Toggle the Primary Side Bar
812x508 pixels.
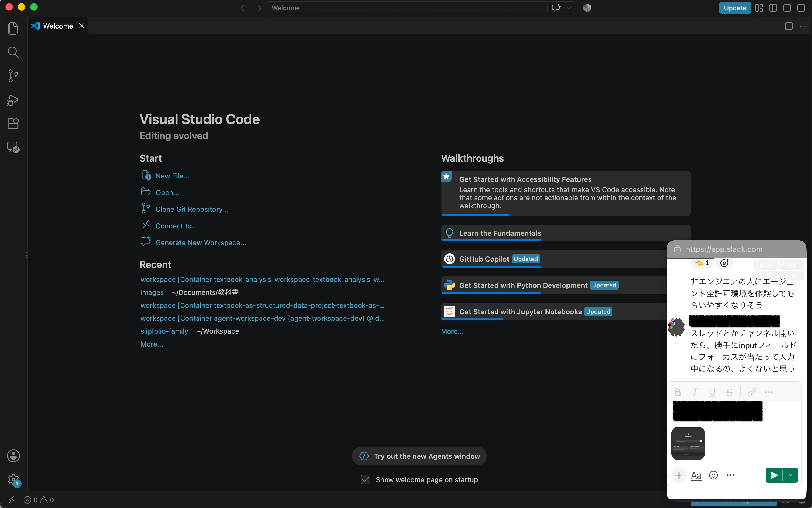773,8
